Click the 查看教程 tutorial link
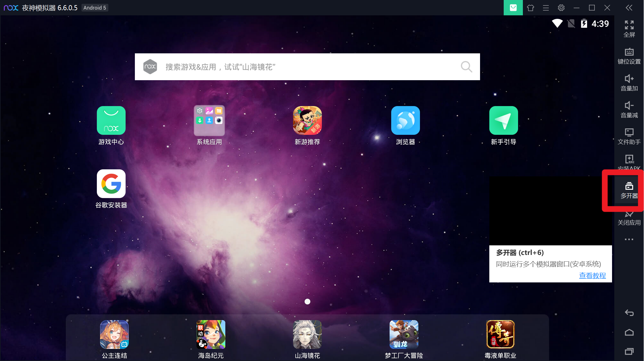644x361 pixels. [592, 275]
